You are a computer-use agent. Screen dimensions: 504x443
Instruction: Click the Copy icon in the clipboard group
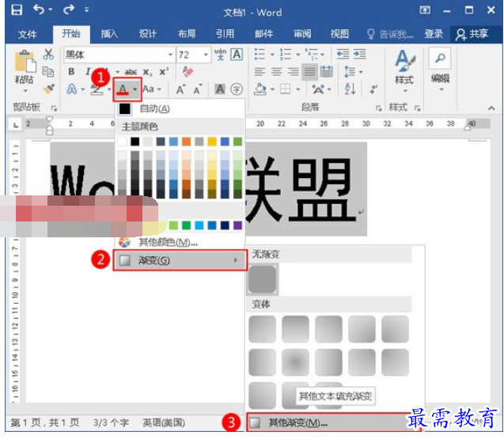[48, 72]
